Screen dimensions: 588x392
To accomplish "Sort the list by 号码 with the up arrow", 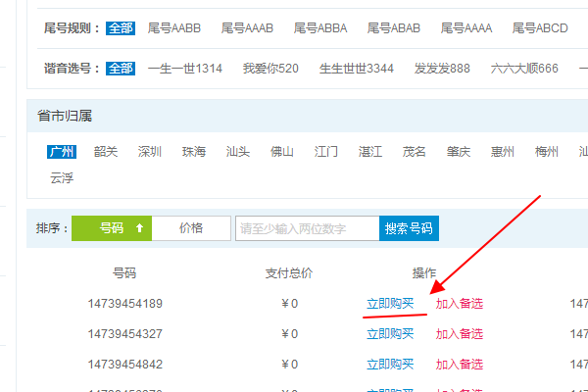I will tap(112, 228).
